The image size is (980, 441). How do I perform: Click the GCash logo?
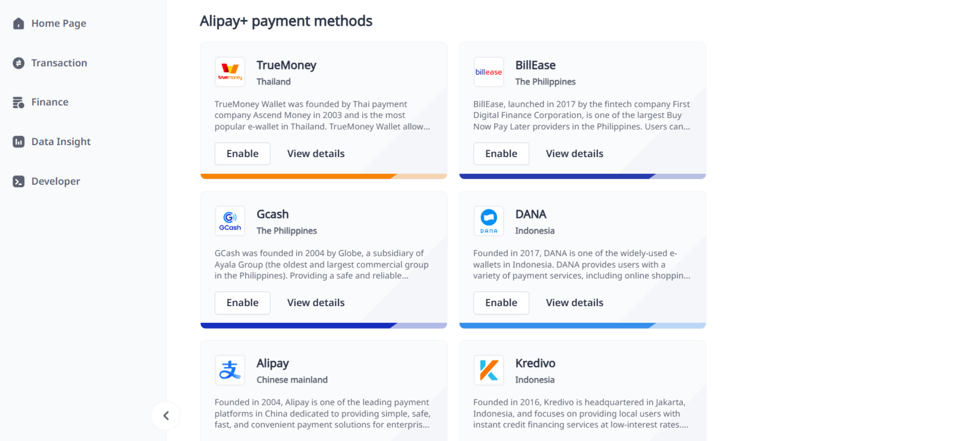click(230, 221)
